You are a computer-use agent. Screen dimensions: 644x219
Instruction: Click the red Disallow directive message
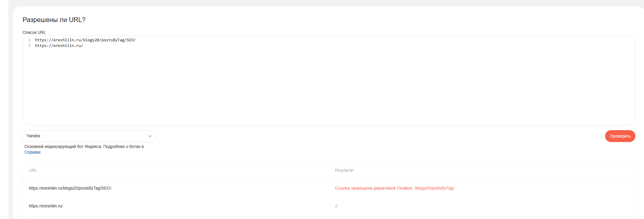click(x=394, y=188)
